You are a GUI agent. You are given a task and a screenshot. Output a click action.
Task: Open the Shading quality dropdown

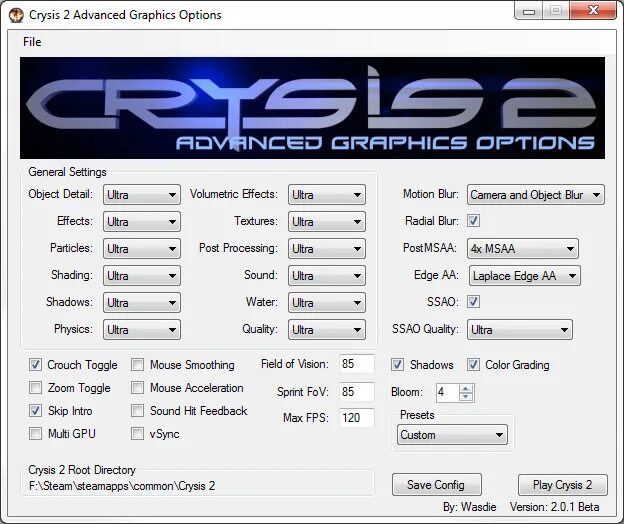[142, 276]
